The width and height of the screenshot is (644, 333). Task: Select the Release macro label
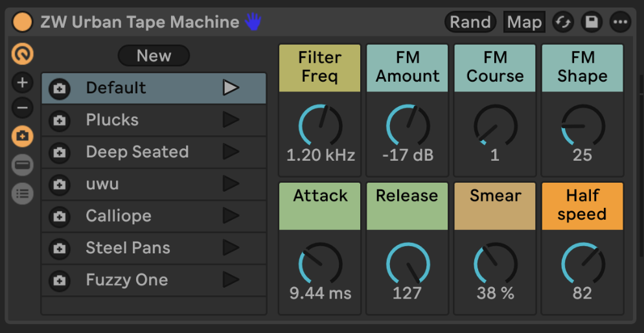tap(408, 207)
